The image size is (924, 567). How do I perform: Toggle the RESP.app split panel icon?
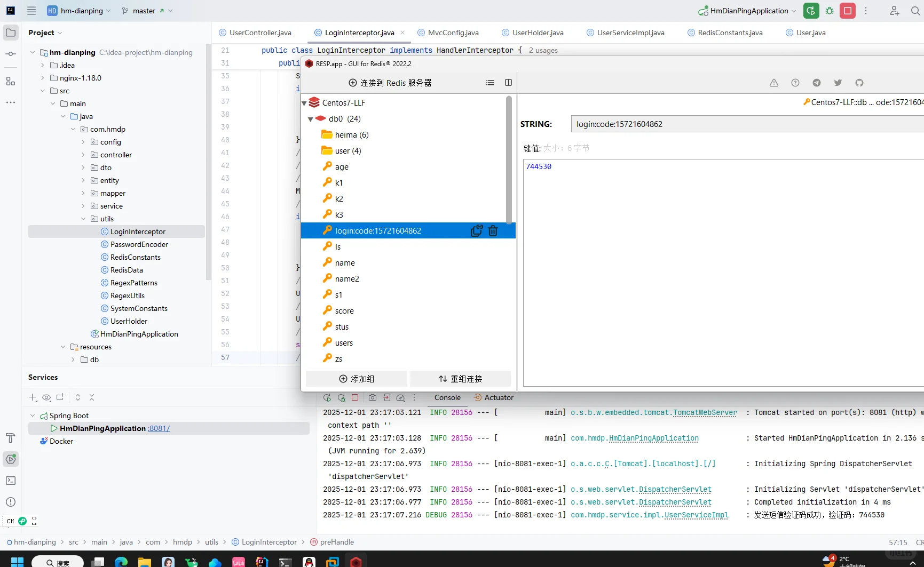point(508,83)
